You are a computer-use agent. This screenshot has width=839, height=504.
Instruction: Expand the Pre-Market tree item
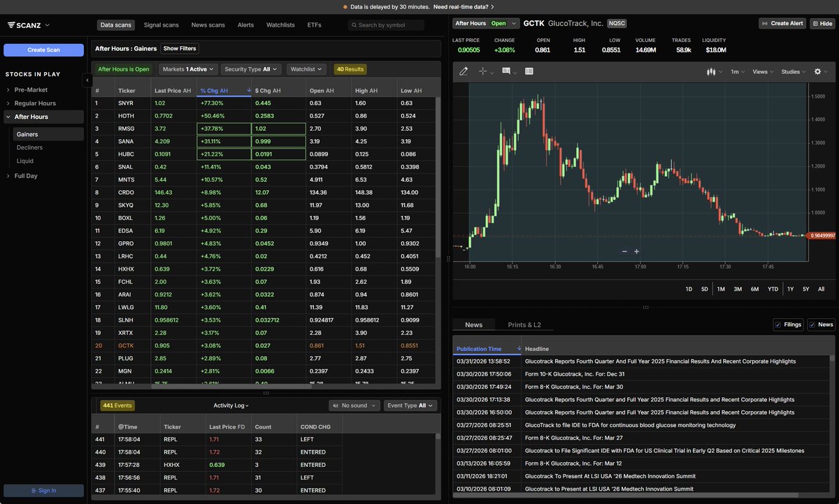pos(29,89)
